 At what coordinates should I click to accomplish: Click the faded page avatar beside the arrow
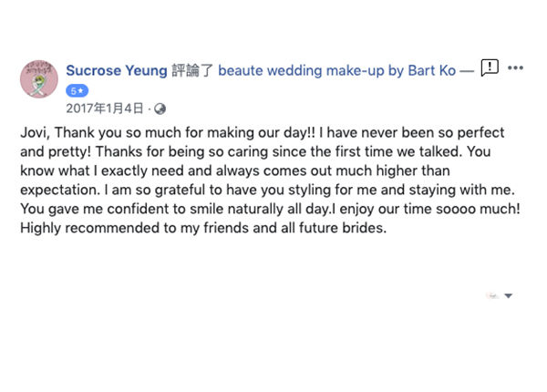coord(492,295)
